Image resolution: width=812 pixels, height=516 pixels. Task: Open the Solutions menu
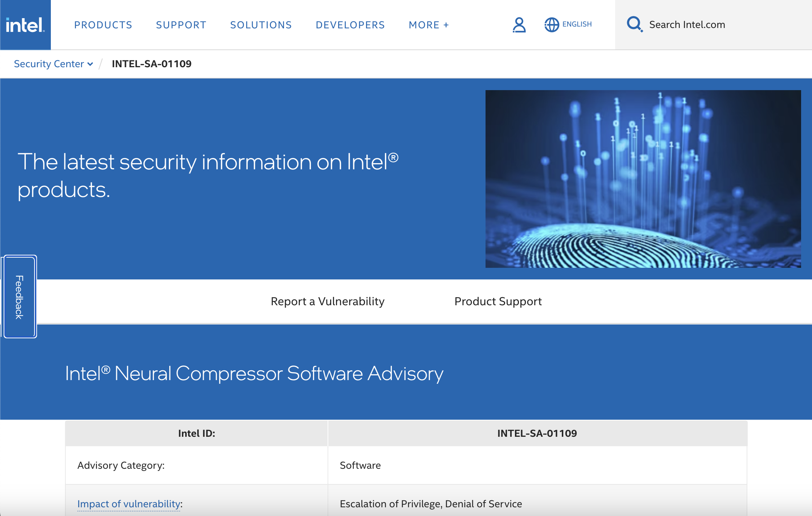261,25
